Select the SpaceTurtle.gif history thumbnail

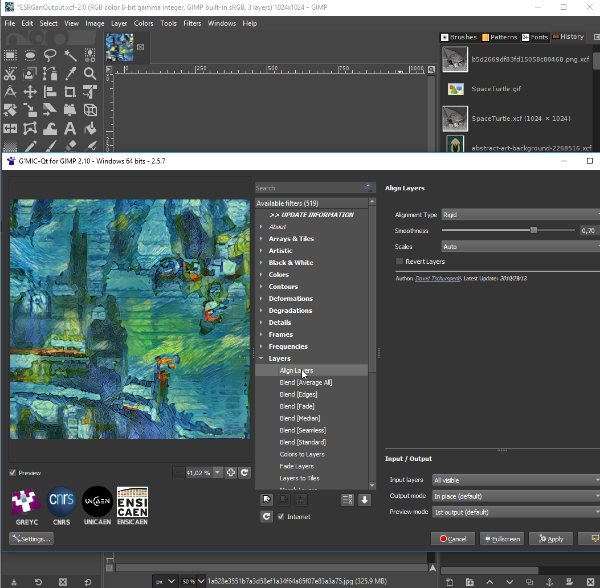coord(455,89)
